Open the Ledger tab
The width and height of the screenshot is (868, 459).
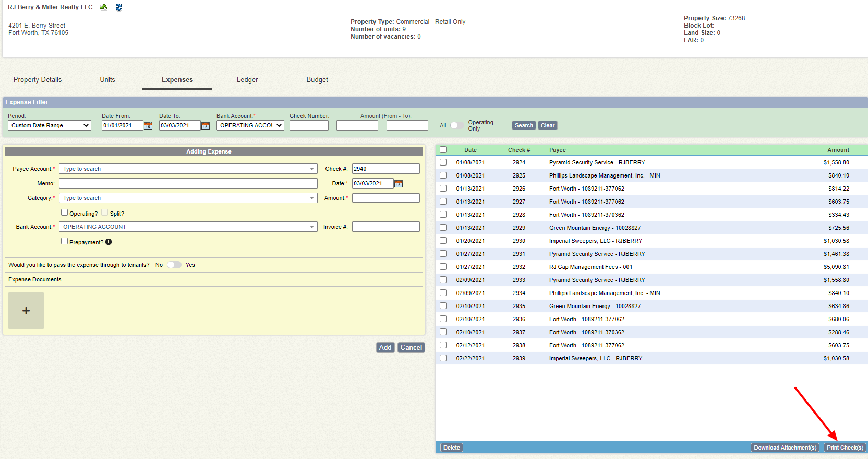tap(247, 80)
